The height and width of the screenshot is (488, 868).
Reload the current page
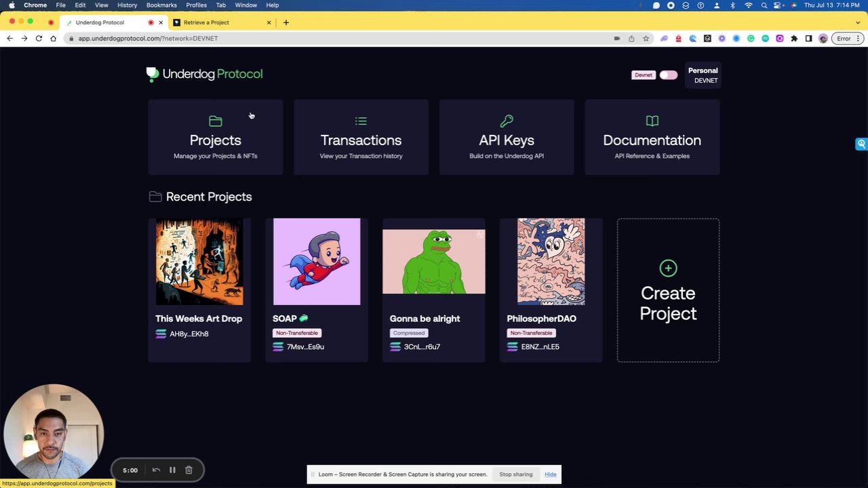[x=39, y=39]
